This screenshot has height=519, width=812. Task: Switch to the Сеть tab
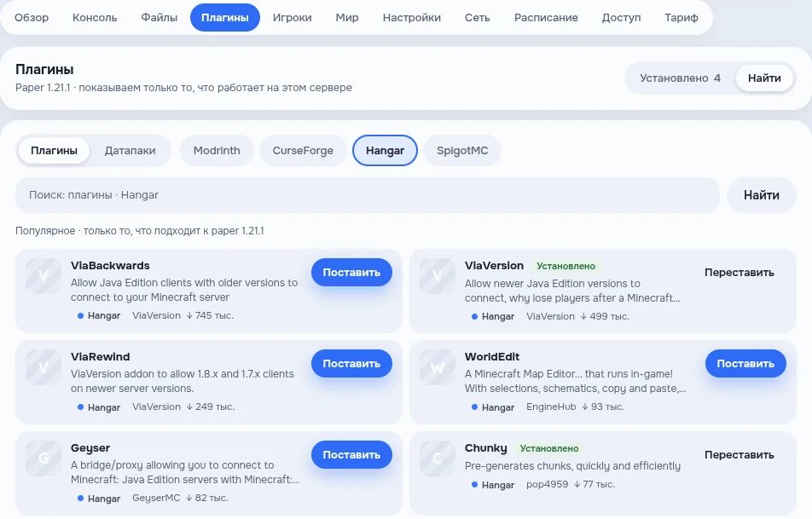pos(477,18)
